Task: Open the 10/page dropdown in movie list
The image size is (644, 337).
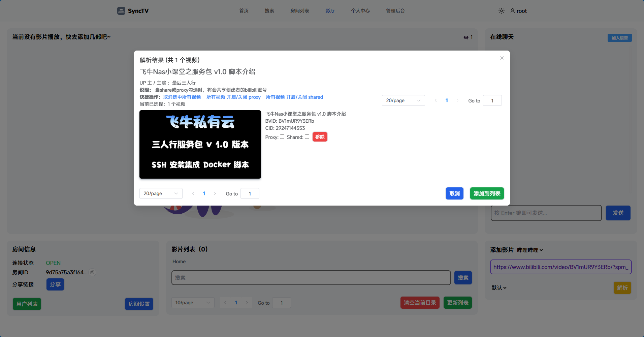Action: (x=193, y=303)
